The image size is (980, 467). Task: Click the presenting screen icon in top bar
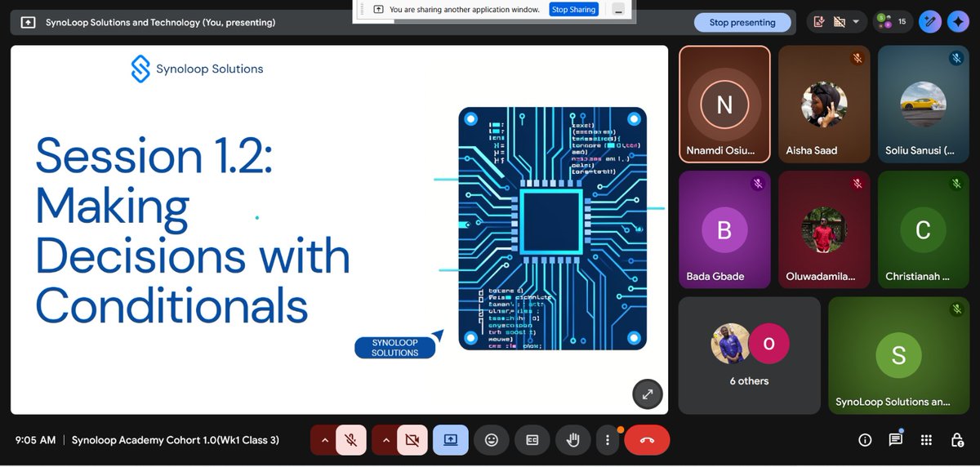point(28,22)
